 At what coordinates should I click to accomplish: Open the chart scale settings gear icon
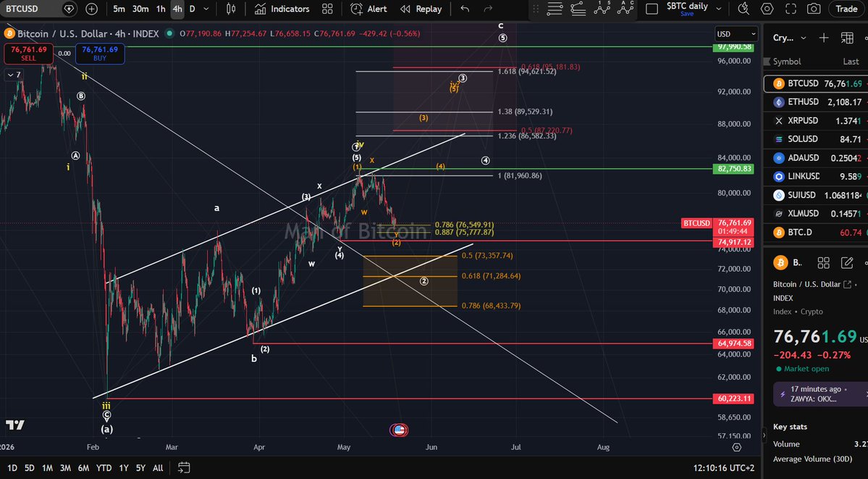coord(736,447)
